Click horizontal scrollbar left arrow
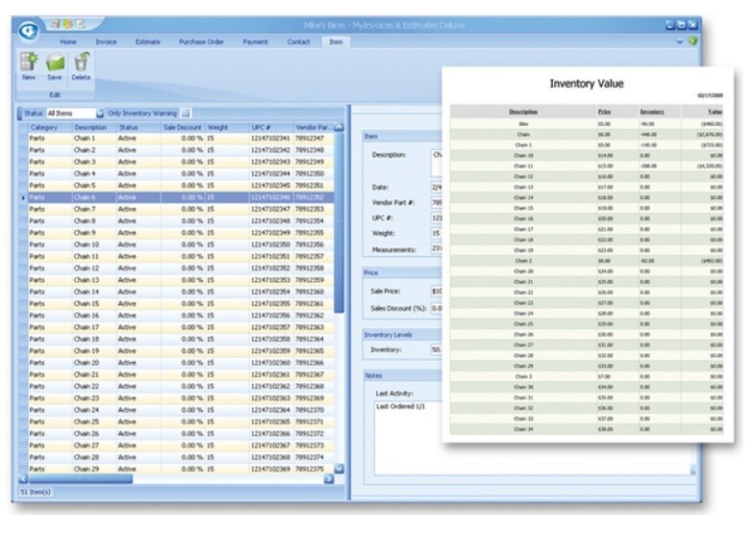 coord(23,478)
